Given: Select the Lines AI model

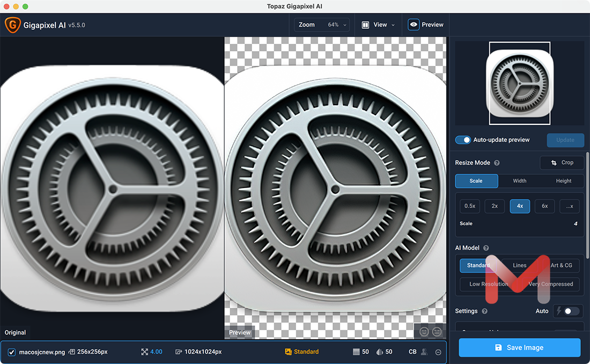Looking at the screenshot, I should coord(520,265).
